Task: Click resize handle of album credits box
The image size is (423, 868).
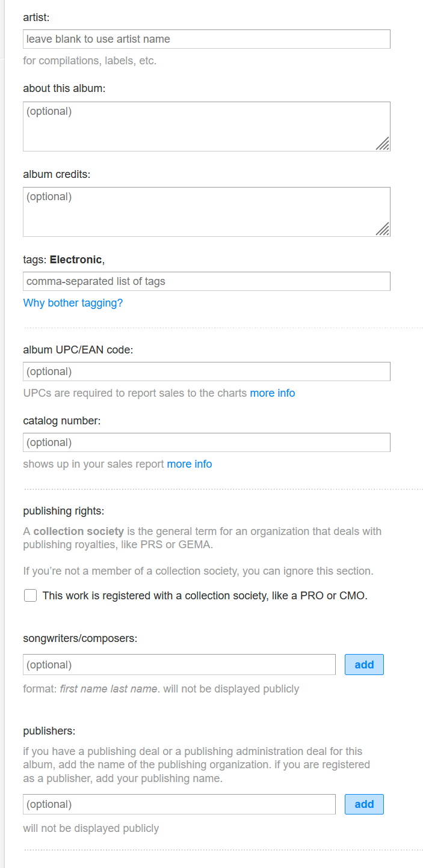Action: [x=383, y=228]
